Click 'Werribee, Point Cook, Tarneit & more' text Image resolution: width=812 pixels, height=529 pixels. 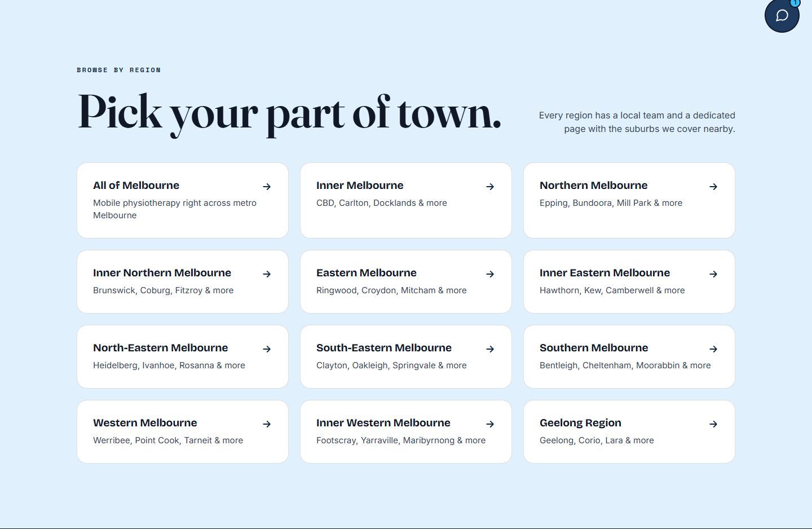pos(168,440)
